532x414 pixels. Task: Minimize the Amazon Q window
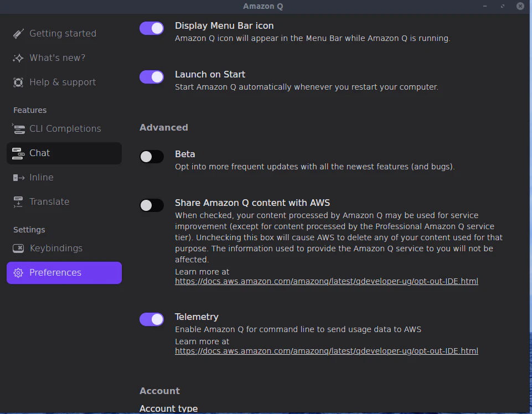click(x=485, y=6)
